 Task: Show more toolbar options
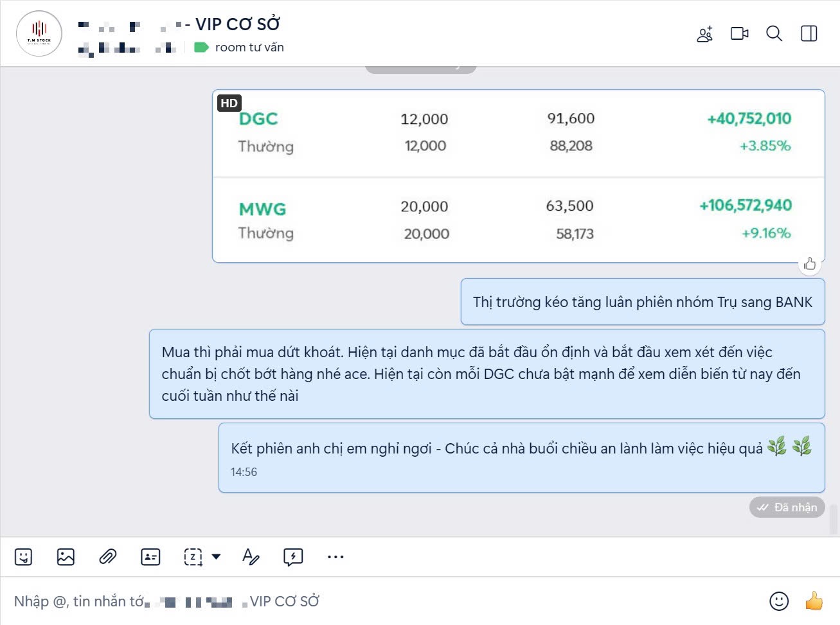[x=335, y=557]
